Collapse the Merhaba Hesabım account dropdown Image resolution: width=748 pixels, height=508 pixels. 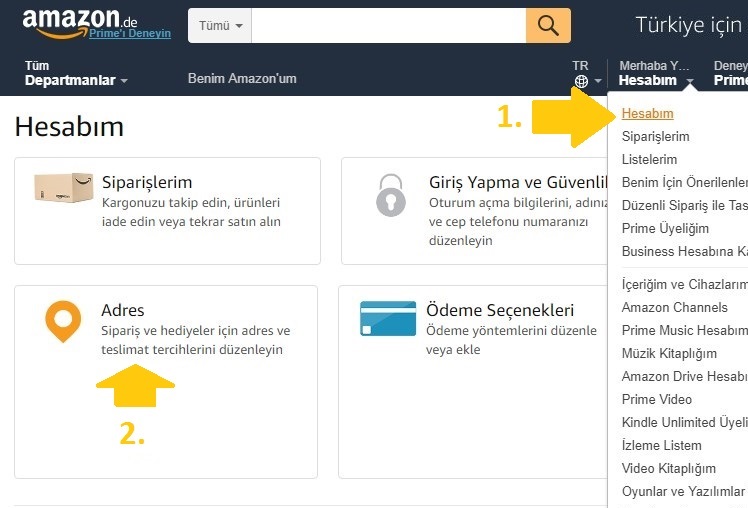coord(655,73)
